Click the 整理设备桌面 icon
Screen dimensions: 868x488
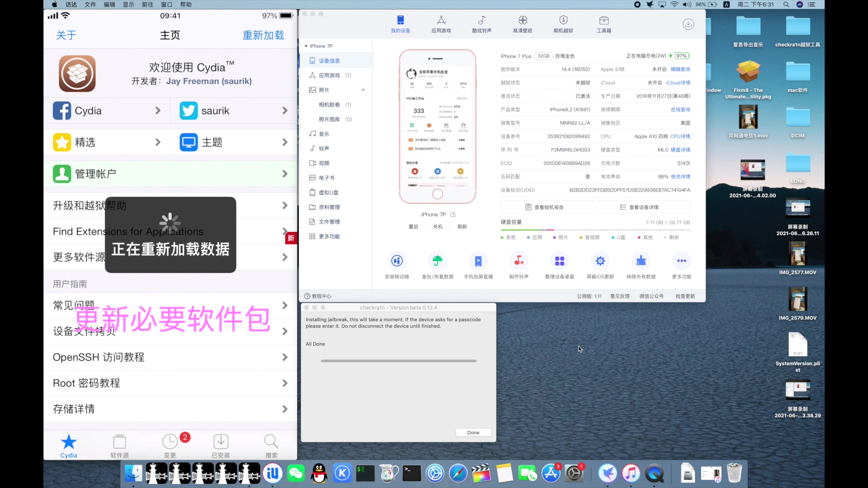coord(560,261)
